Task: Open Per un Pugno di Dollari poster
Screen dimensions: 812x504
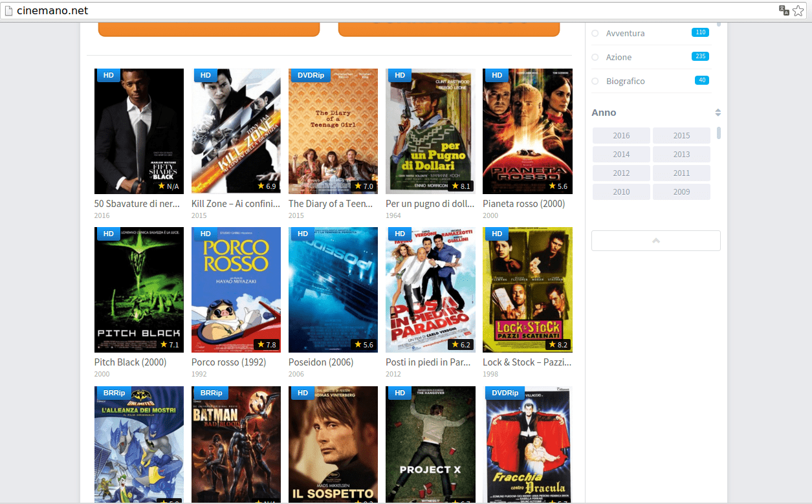Action: click(430, 131)
